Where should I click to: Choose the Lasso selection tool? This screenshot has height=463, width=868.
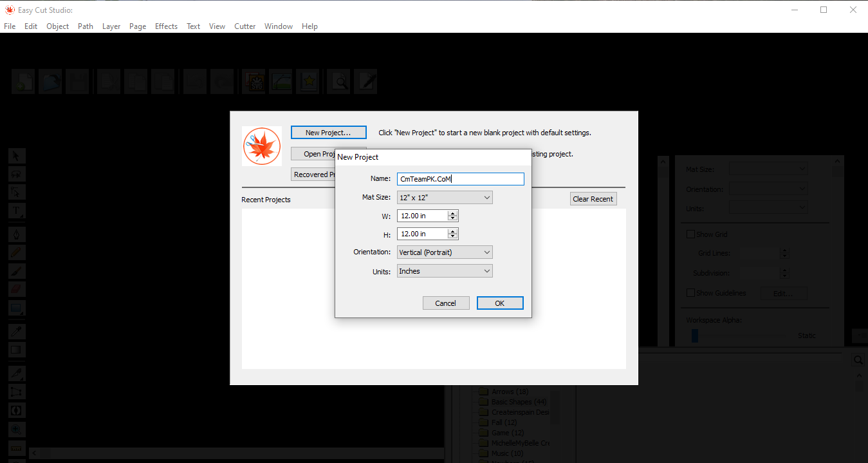(17, 174)
